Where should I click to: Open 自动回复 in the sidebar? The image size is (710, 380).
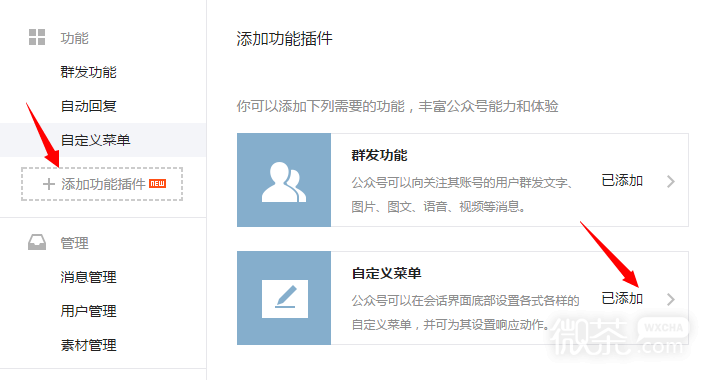tap(89, 106)
